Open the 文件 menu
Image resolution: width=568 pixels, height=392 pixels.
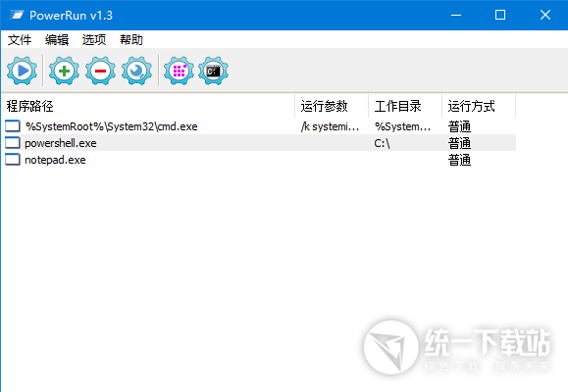pos(20,40)
